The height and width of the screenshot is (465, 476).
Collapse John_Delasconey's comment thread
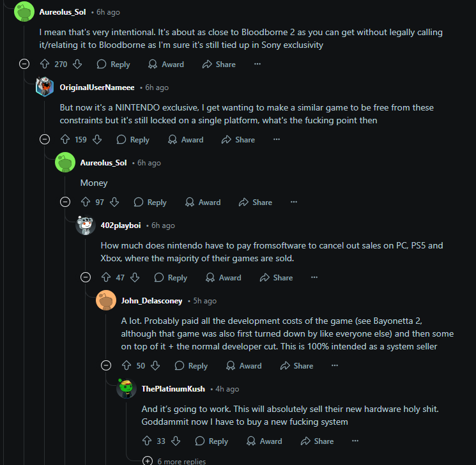pyautogui.click(x=106, y=365)
